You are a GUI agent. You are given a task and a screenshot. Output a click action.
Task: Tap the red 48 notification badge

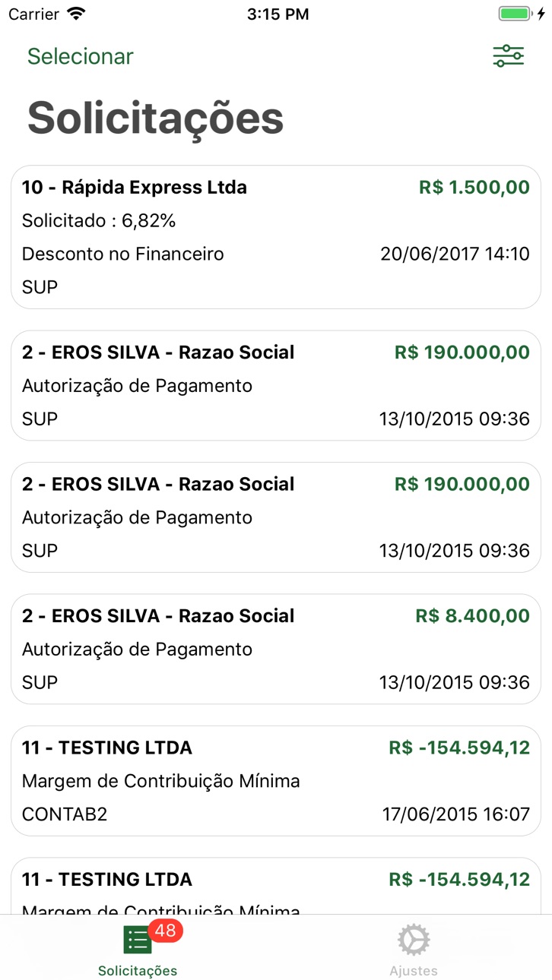click(165, 931)
